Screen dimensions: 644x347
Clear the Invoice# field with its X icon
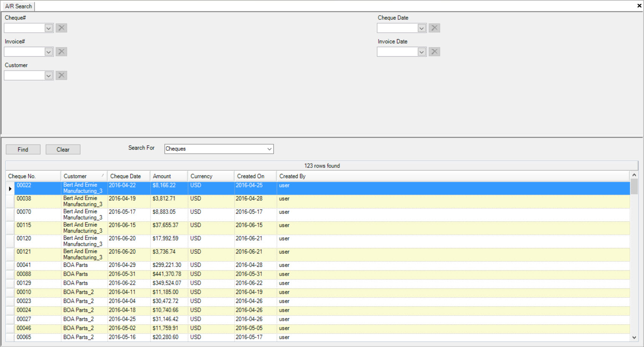click(x=61, y=52)
